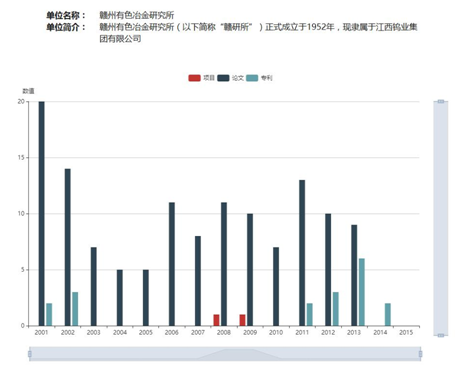Click the description line ending 团有限公司
Image resolution: width=471 pixels, height=375 pixels.
(120, 39)
